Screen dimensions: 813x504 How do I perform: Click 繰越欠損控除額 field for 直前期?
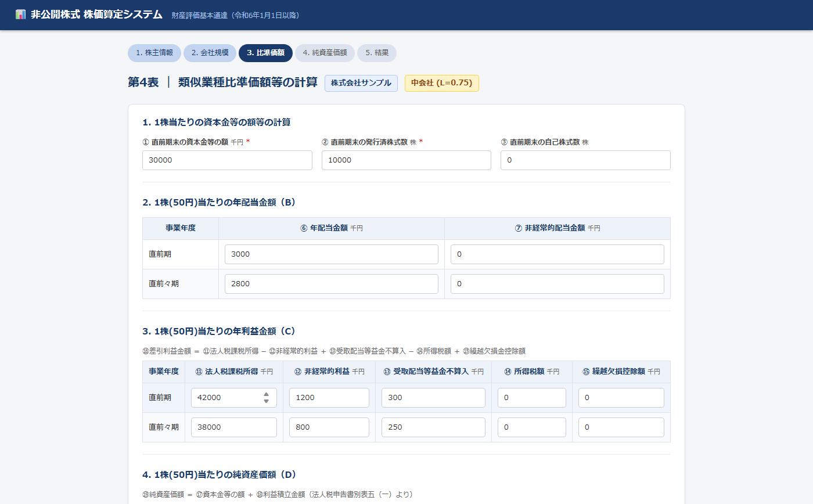tap(621, 398)
